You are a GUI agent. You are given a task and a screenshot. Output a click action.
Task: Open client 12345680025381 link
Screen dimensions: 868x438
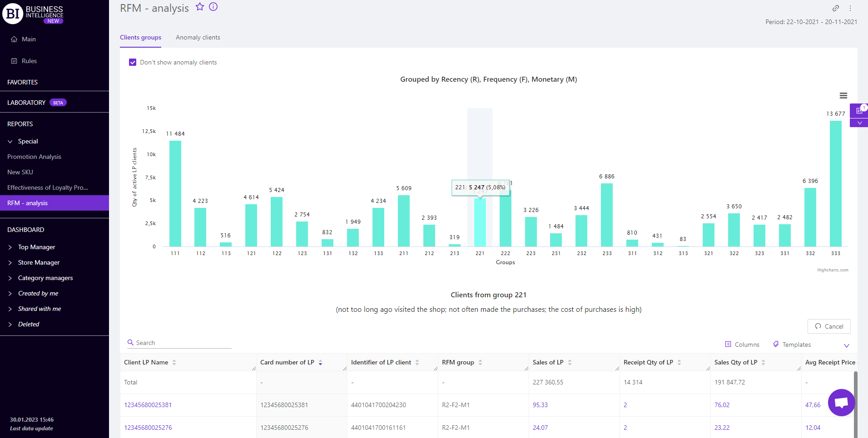click(148, 405)
